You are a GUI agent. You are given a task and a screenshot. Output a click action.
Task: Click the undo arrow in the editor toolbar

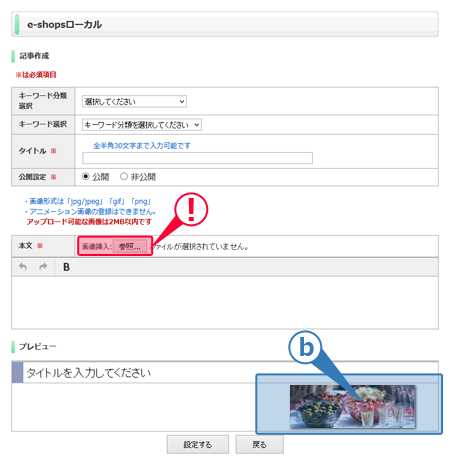(x=23, y=267)
